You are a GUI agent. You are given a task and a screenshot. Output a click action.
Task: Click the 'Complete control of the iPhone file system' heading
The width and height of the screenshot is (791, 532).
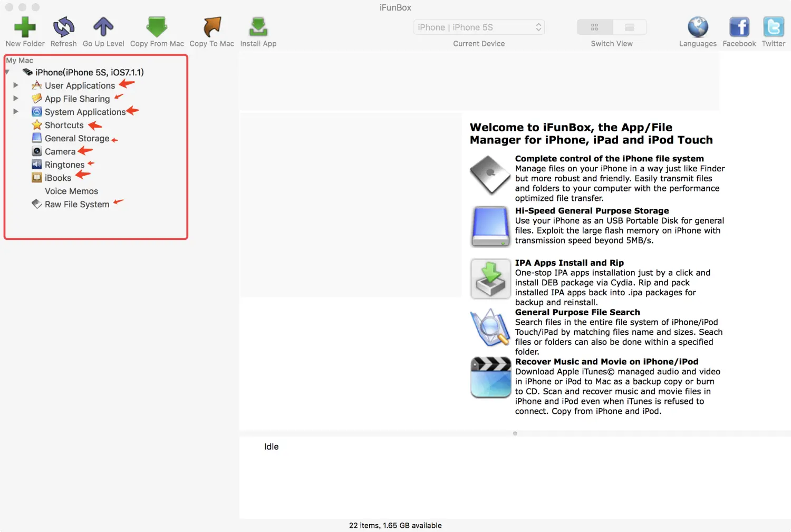point(609,159)
